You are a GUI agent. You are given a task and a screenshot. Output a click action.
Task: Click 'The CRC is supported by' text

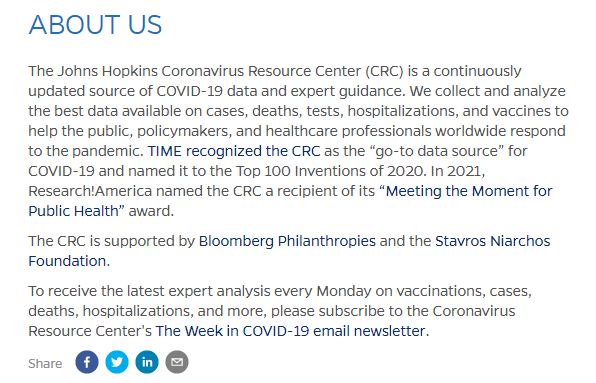point(111,241)
